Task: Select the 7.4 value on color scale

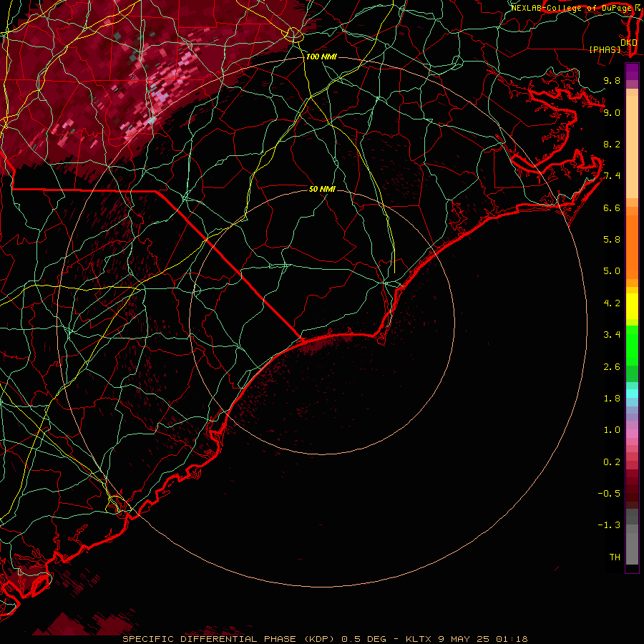Action: tap(612, 176)
